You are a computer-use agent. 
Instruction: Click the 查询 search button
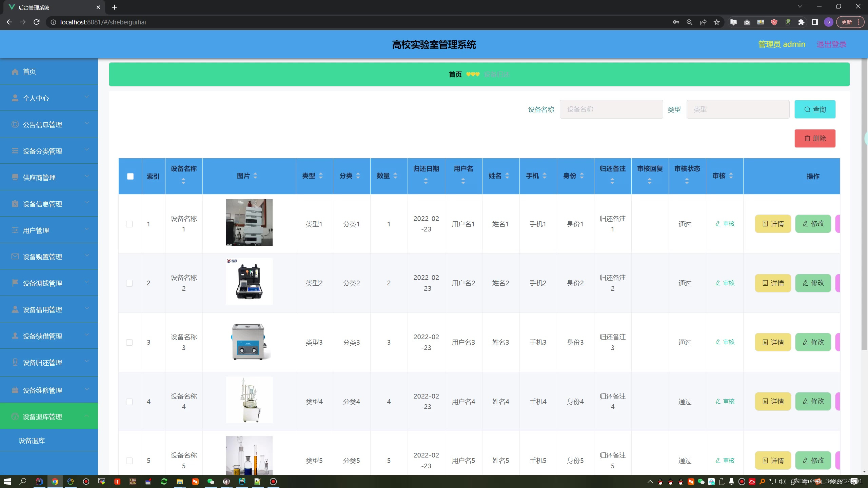pyautogui.click(x=815, y=109)
